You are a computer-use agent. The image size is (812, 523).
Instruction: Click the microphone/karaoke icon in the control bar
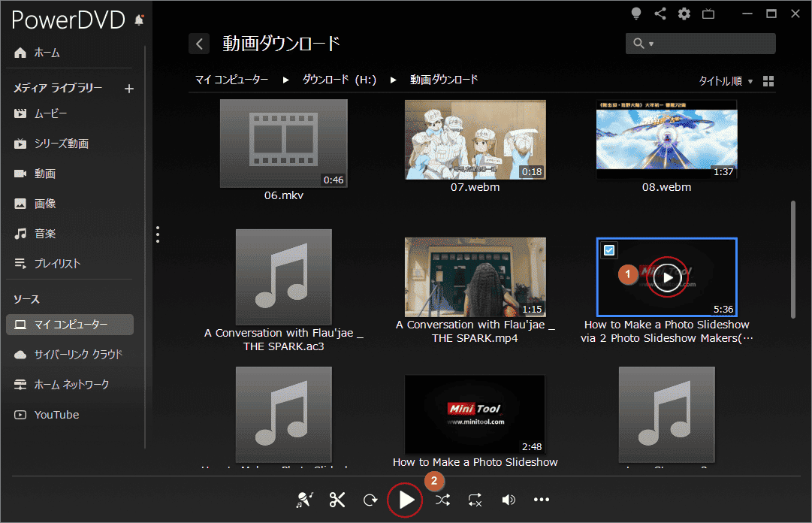click(x=304, y=500)
